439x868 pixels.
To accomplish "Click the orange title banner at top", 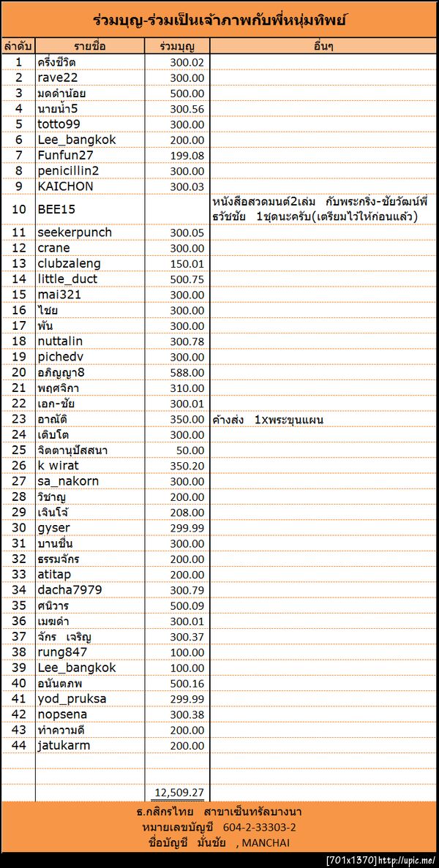I will [x=219, y=20].
